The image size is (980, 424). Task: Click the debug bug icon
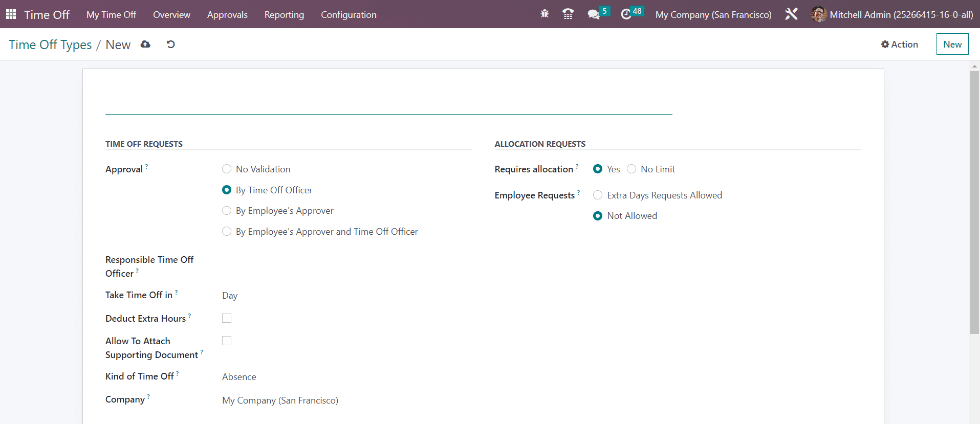tap(545, 14)
